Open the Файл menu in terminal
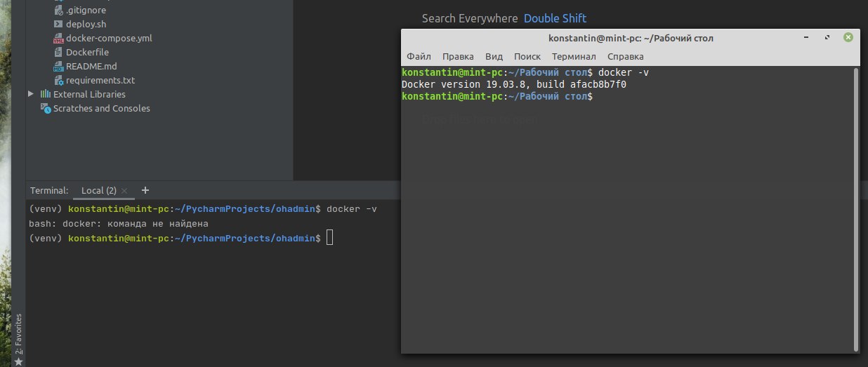 [419, 56]
